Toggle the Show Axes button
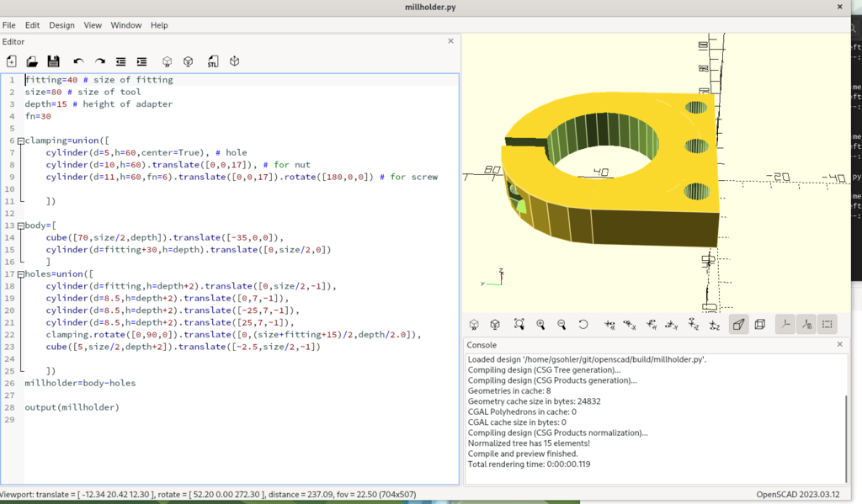The height and width of the screenshot is (504, 862). [785, 325]
